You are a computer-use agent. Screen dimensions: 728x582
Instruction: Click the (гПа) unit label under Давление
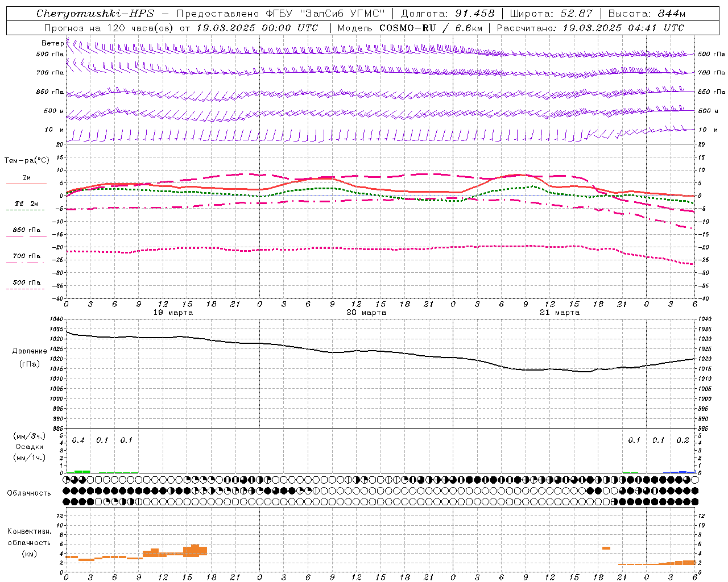(x=30, y=364)
